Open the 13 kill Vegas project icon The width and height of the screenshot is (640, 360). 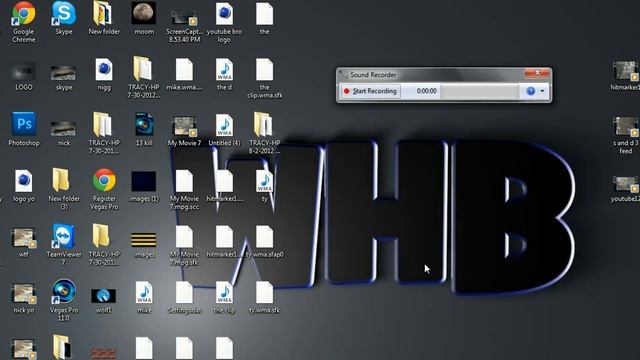(144, 125)
